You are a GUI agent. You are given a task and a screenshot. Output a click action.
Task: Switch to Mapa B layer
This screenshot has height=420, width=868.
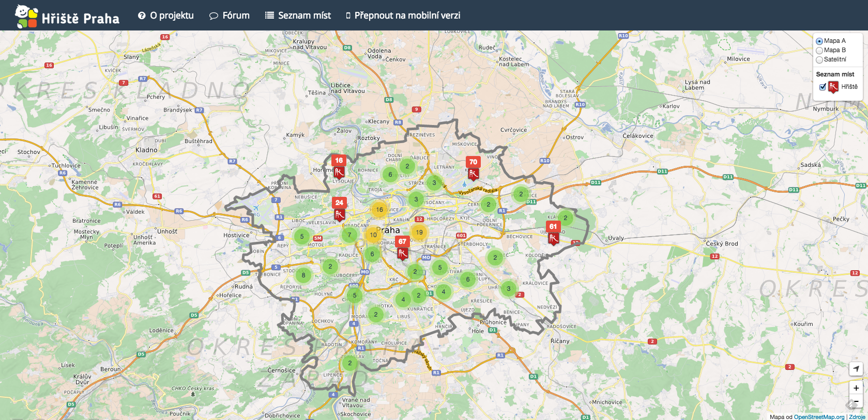(x=819, y=51)
